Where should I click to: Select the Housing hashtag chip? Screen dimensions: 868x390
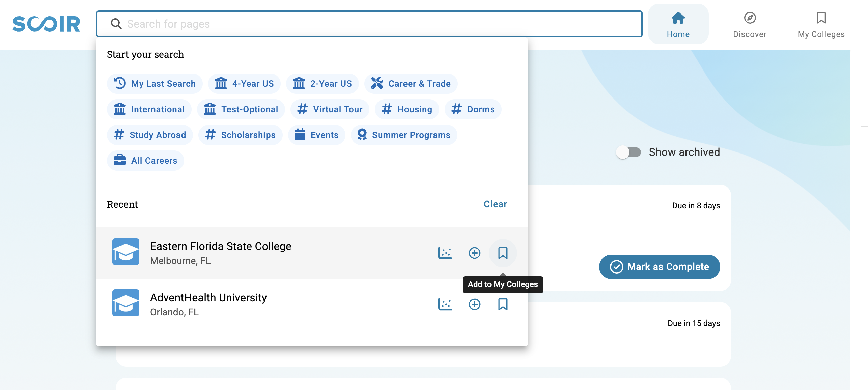click(x=407, y=109)
